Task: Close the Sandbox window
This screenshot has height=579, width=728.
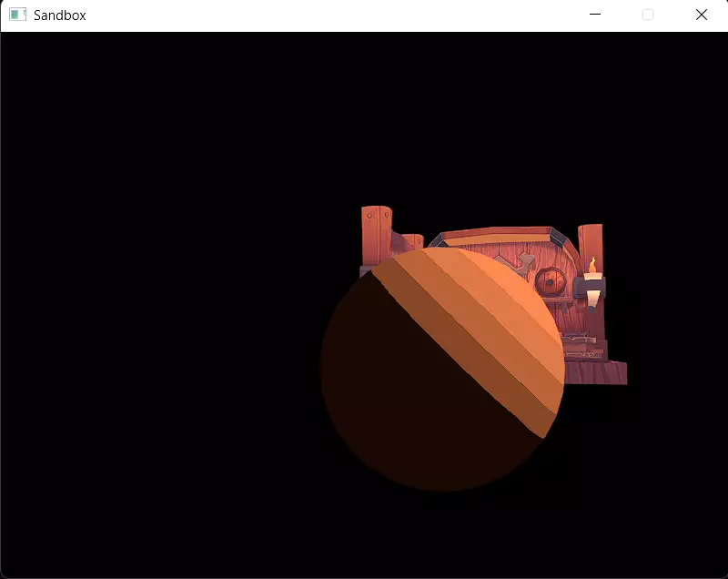Action: tap(701, 15)
